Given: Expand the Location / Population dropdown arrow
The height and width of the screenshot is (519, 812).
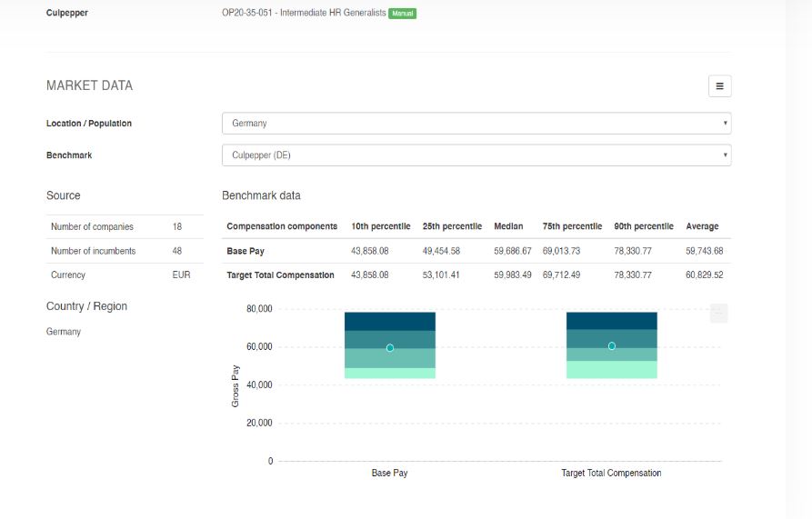Looking at the screenshot, I should click(x=725, y=124).
